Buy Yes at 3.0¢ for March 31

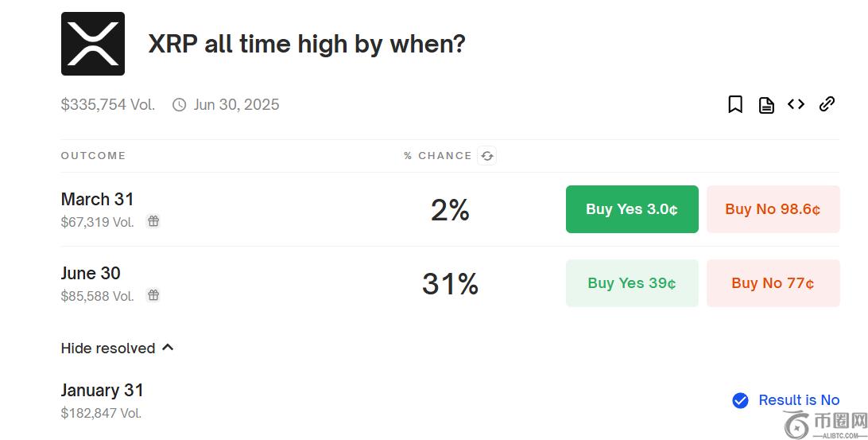tap(632, 209)
